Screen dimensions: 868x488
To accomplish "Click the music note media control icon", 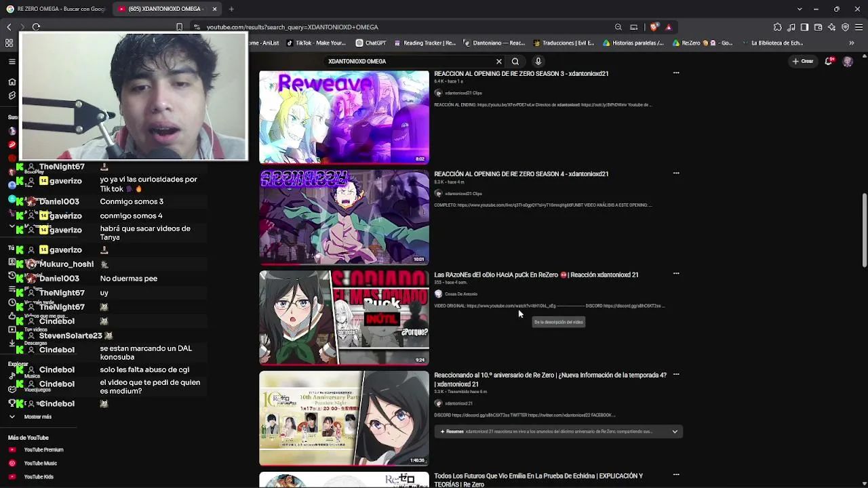I will tap(791, 27).
